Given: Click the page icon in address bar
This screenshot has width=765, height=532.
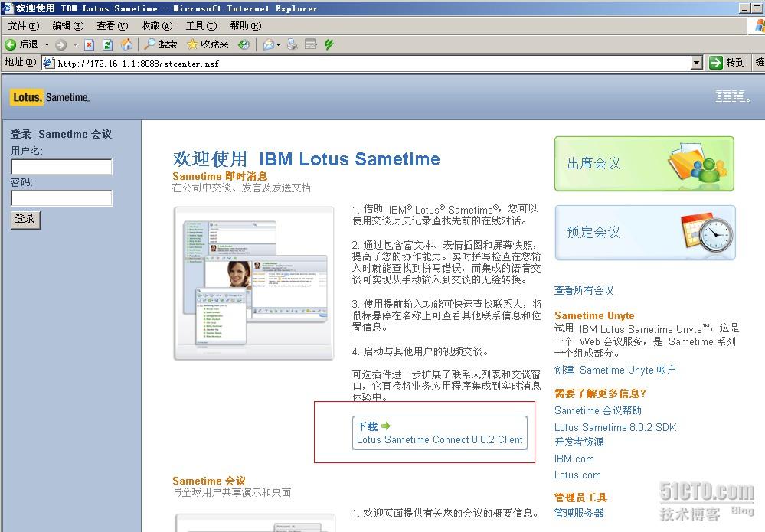Looking at the screenshot, I should (x=48, y=63).
